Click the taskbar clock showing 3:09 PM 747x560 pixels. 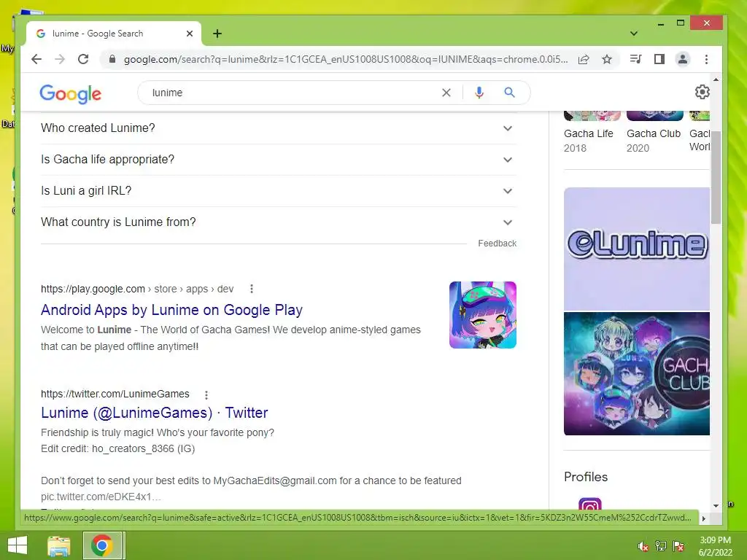(715, 546)
